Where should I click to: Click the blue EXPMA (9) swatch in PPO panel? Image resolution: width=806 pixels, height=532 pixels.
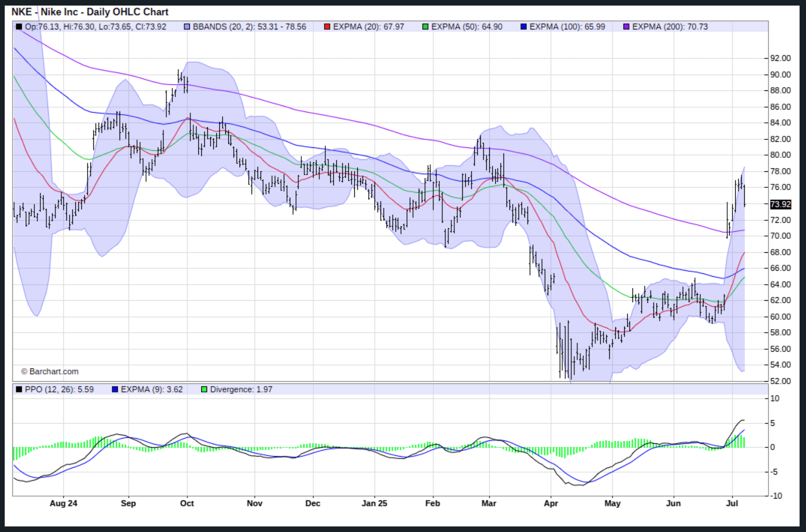[x=114, y=389]
